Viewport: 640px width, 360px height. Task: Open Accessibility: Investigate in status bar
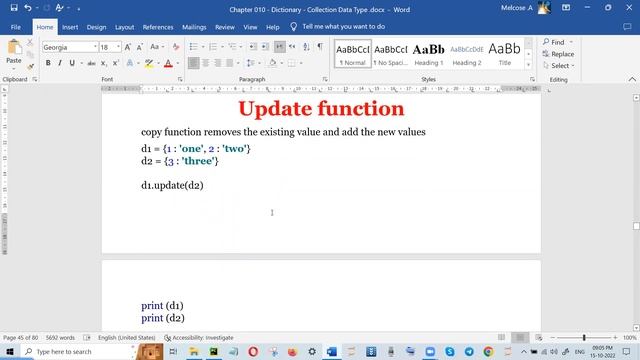[x=199, y=338]
